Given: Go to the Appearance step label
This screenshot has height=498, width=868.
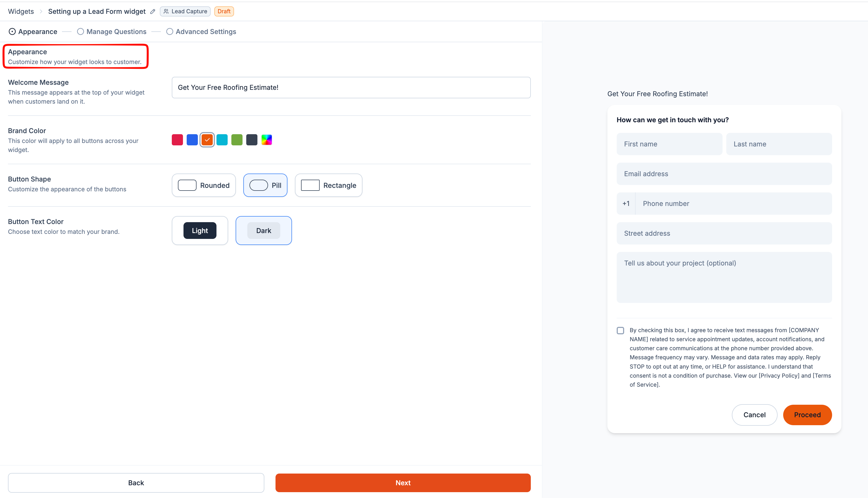Looking at the screenshot, I should tap(38, 31).
